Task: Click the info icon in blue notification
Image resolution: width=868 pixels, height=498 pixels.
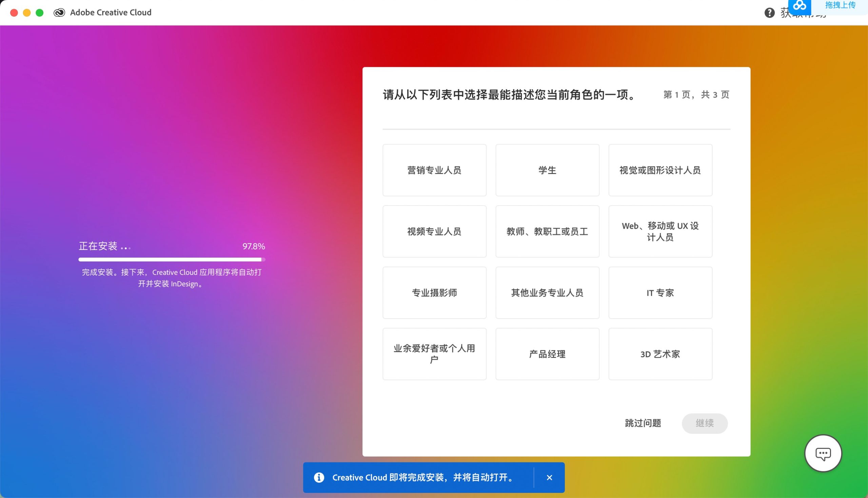Action: 319,478
